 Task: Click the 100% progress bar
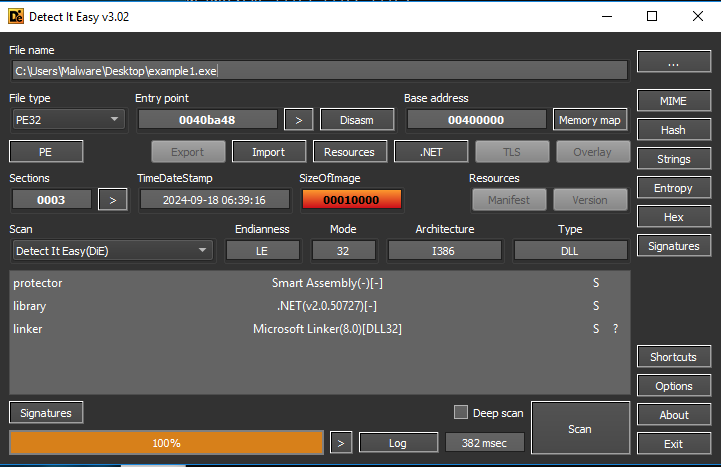(x=166, y=443)
